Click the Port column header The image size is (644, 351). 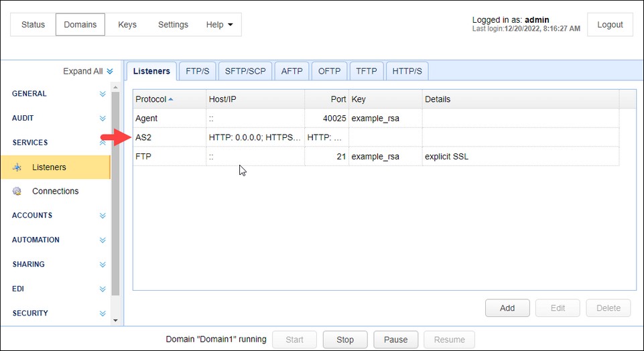click(327, 99)
